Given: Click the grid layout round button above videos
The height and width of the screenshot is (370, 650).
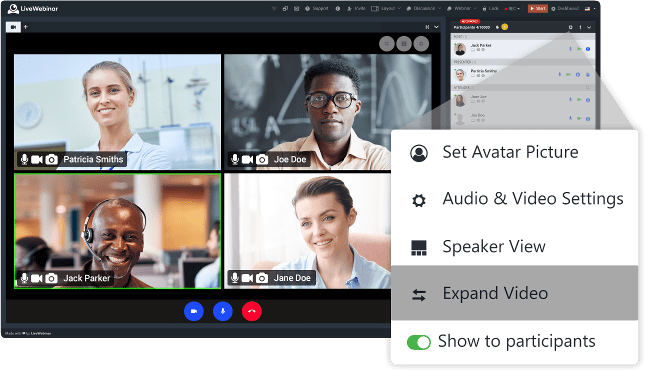Looking at the screenshot, I should [404, 44].
